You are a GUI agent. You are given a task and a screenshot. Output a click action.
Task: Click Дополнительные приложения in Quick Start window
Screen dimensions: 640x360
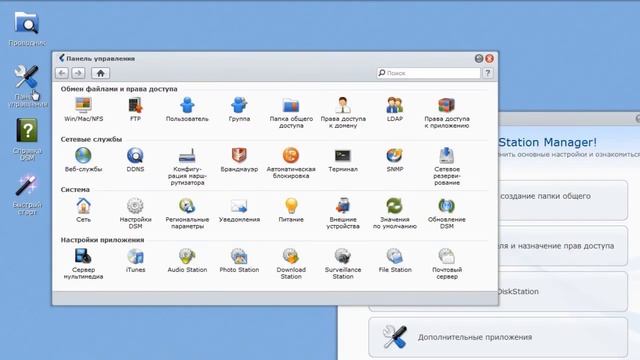pos(498,337)
